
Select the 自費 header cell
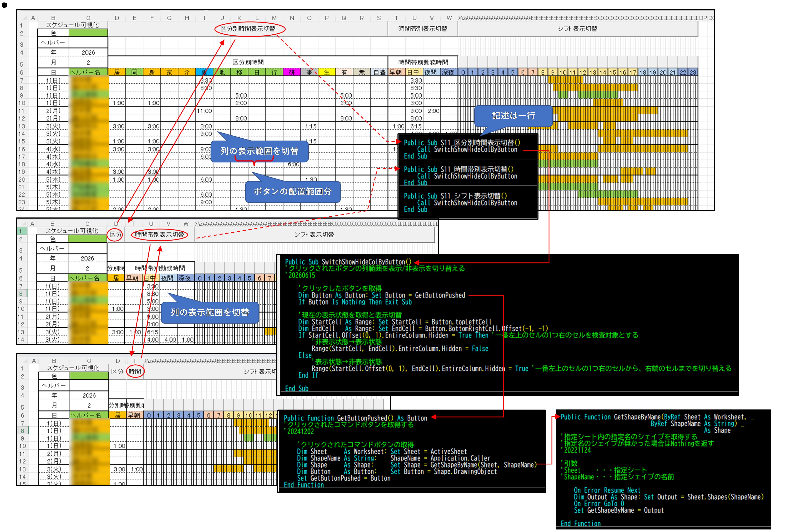click(x=379, y=72)
